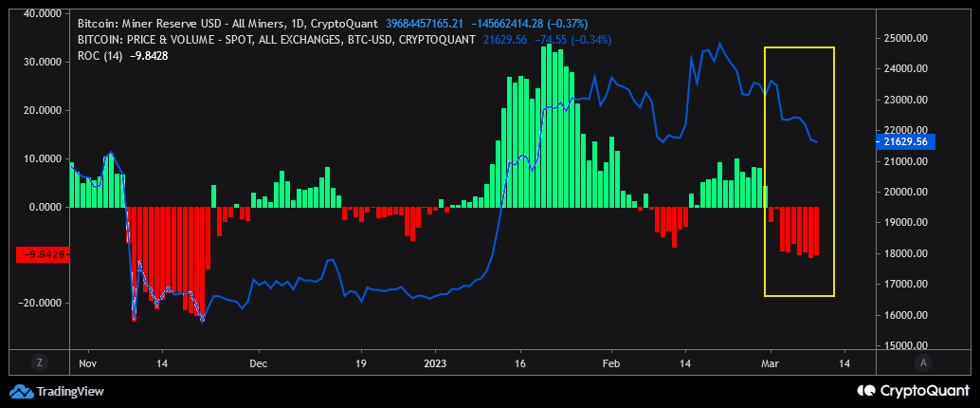Select the BITCOIN PRICE & VOLUME legend title
The width and height of the screenshot is (980, 408).
(277, 40)
